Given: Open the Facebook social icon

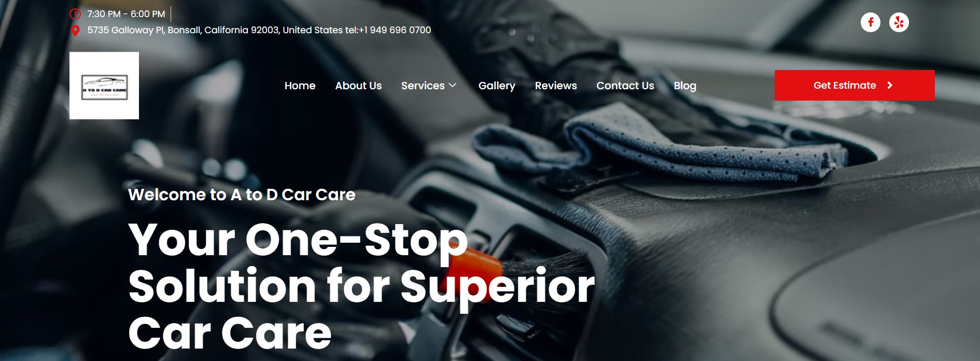Looking at the screenshot, I should [871, 22].
